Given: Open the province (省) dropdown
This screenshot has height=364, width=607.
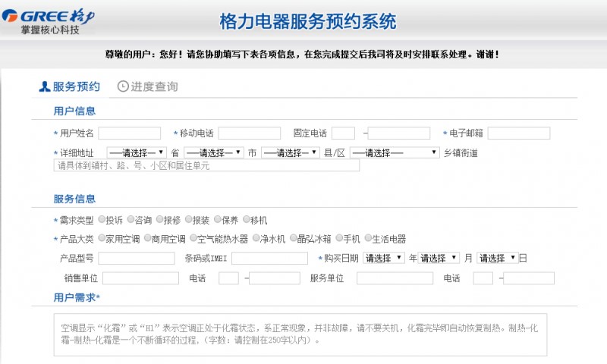Looking at the screenshot, I should coord(137,152).
